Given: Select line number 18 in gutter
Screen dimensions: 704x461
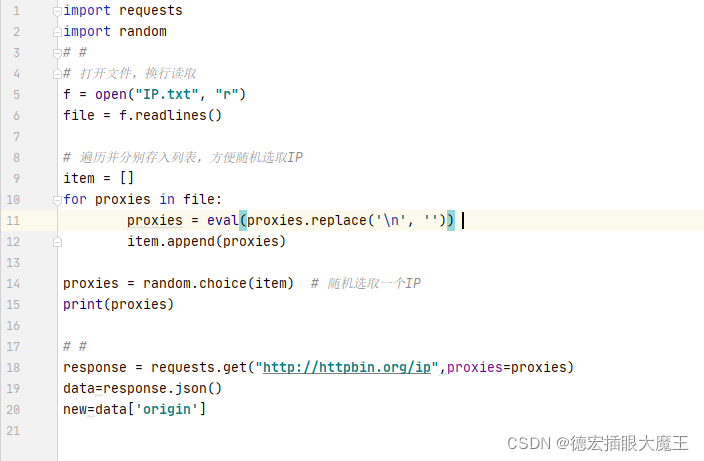Looking at the screenshot, I should (x=13, y=368).
